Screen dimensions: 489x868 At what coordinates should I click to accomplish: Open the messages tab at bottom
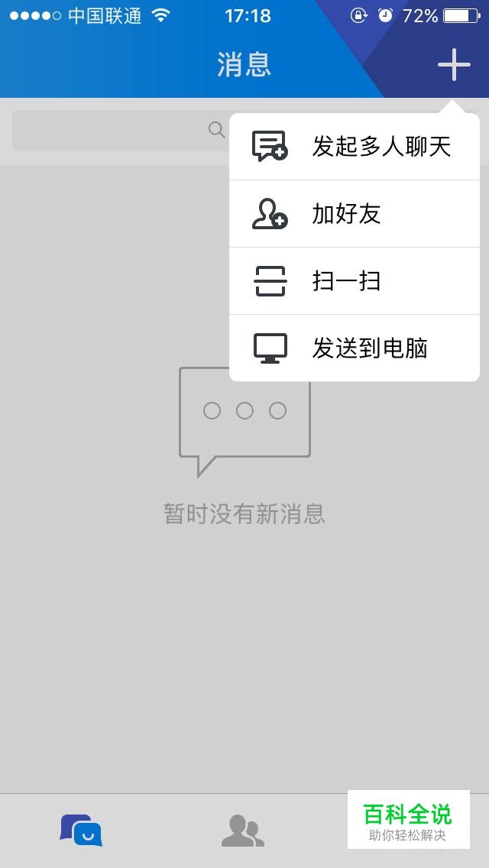click(x=81, y=830)
